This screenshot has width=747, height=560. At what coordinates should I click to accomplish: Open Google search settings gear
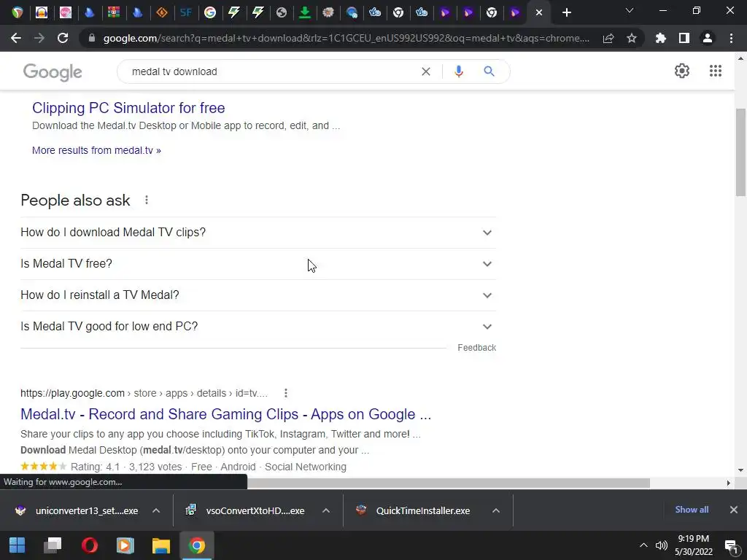pyautogui.click(x=682, y=71)
